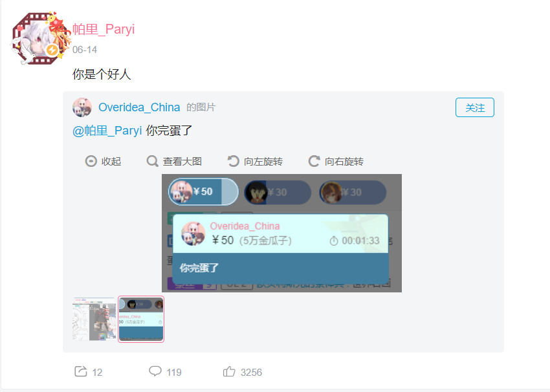Click the ¥50 superchat pill in the image

(x=203, y=191)
